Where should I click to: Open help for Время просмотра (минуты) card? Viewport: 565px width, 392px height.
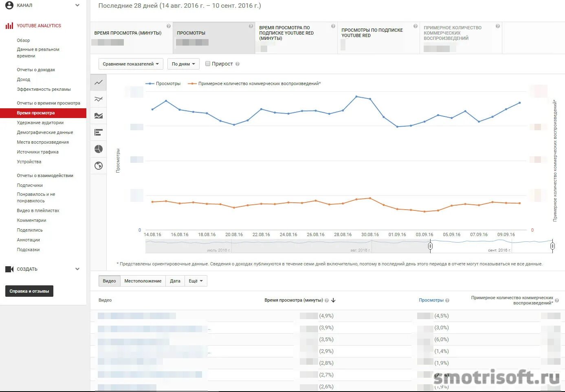[x=169, y=26]
